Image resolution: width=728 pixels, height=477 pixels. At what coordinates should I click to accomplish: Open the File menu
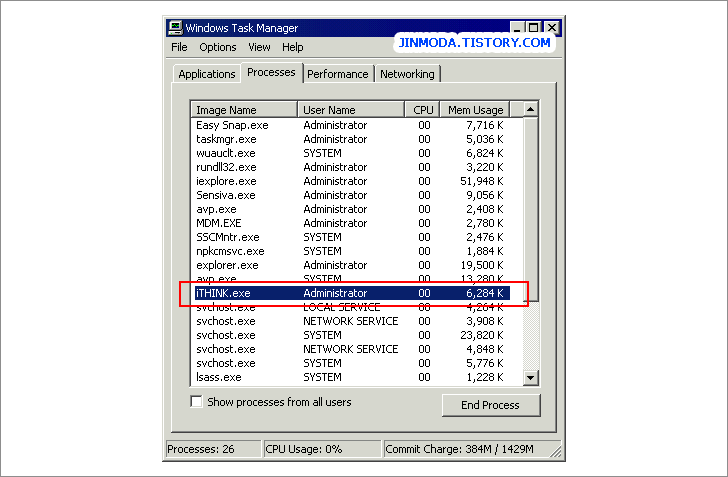click(x=179, y=47)
